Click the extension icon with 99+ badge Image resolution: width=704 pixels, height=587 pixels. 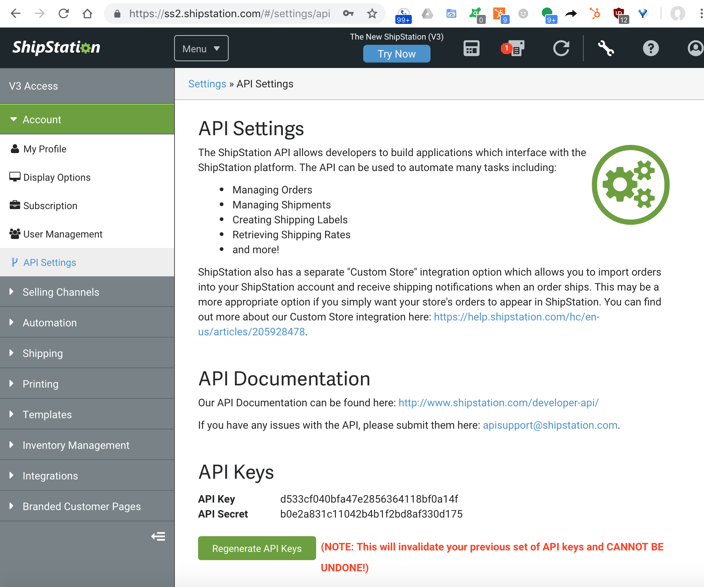[x=403, y=15]
